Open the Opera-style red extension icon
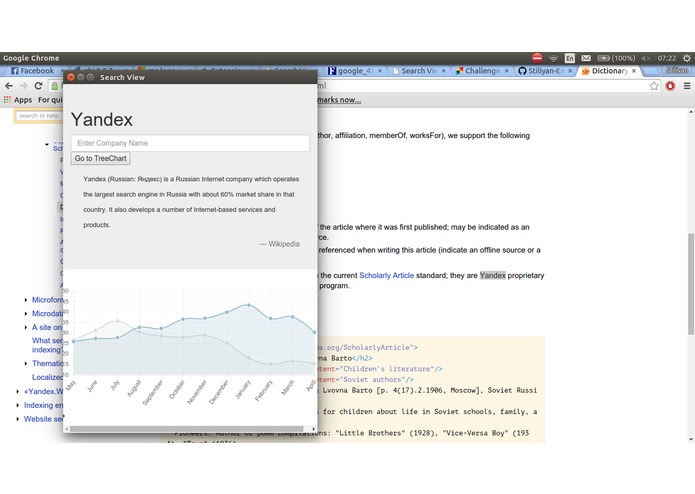The image size is (695, 494). pos(670,86)
